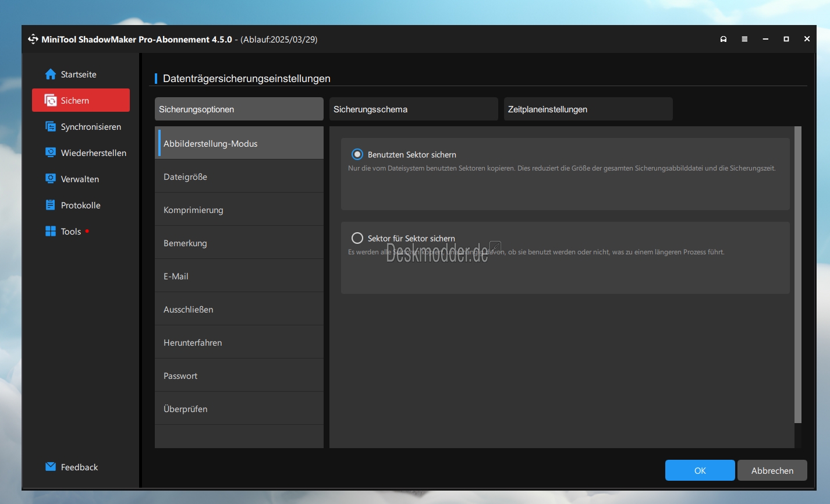Confirm settings with OK button

[700, 470]
